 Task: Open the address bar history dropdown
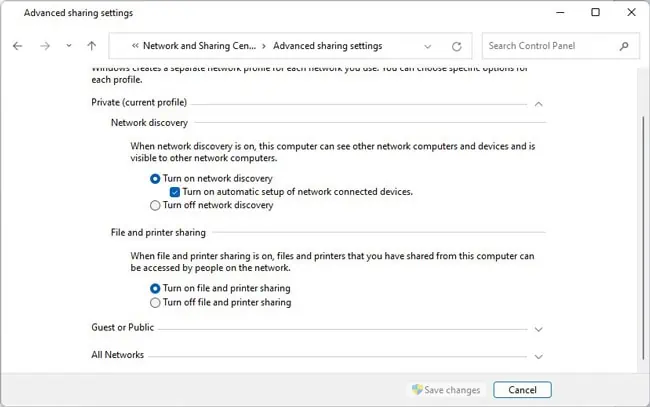pyautogui.click(x=428, y=46)
